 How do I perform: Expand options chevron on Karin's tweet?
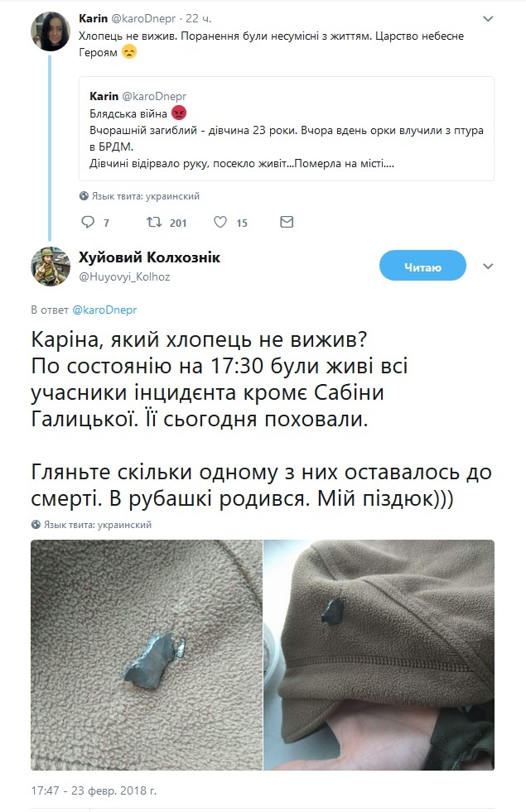tap(488, 19)
